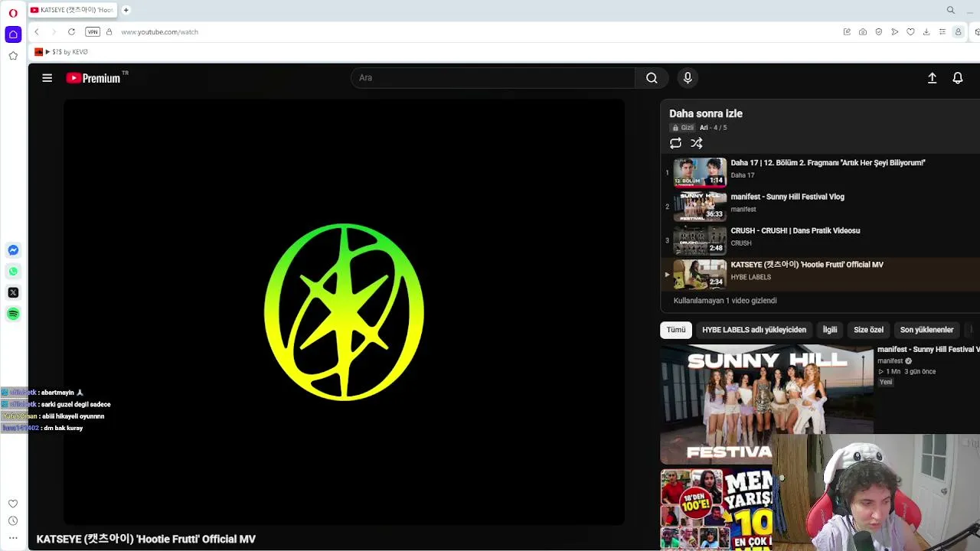This screenshot has height=551, width=980.
Task: Toggle playlist loop (repeat) button
Action: (675, 143)
